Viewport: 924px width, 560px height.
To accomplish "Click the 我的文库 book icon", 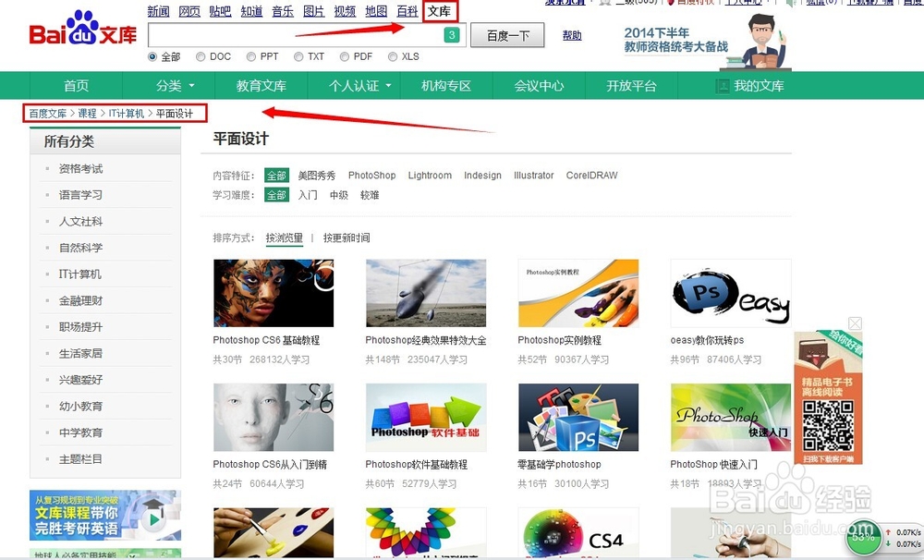I will point(722,86).
